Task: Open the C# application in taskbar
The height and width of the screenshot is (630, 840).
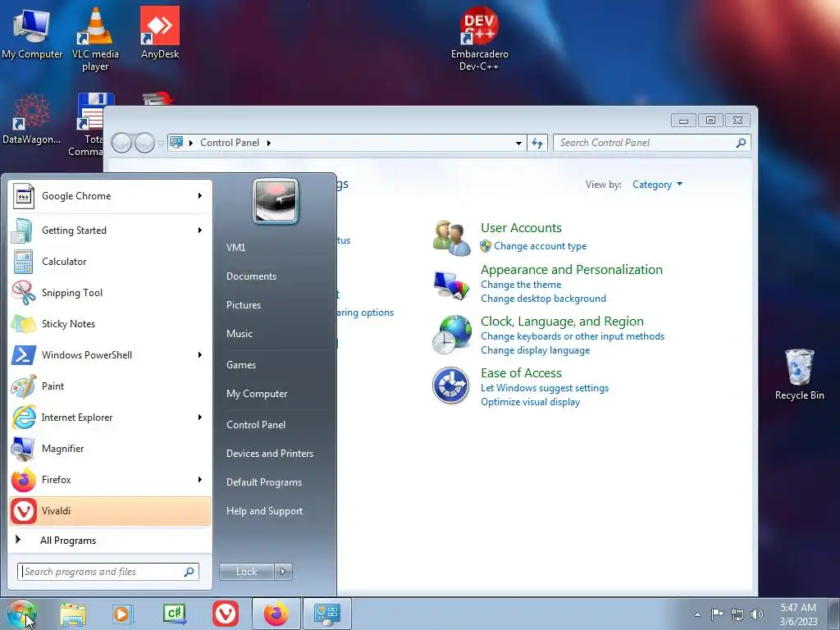Action: pyautogui.click(x=175, y=614)
